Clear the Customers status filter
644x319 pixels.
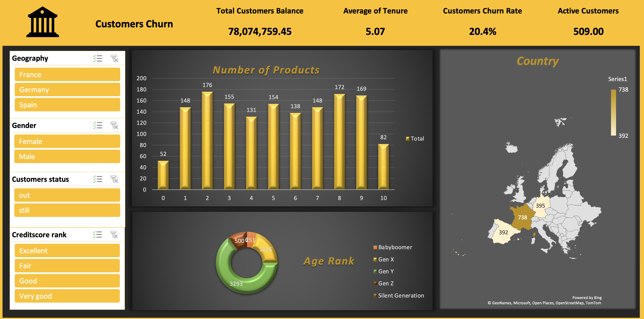pyautogui.click(x=114, y=179)
